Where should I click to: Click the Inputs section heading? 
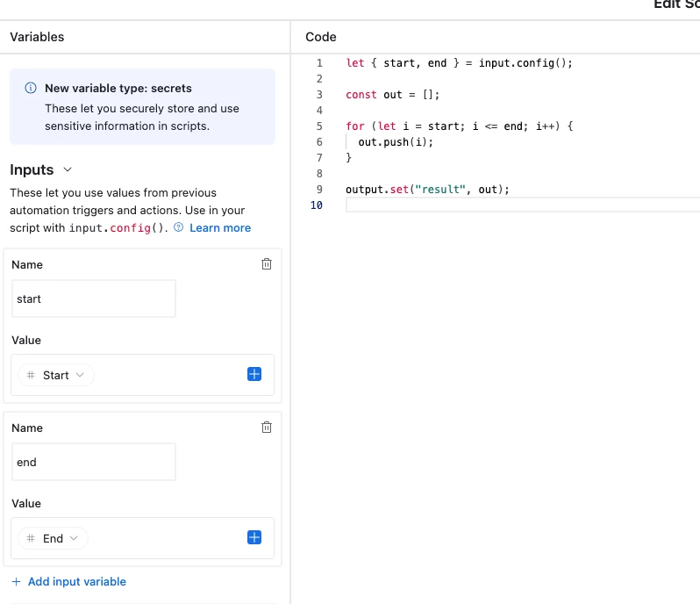pos(32,169)
